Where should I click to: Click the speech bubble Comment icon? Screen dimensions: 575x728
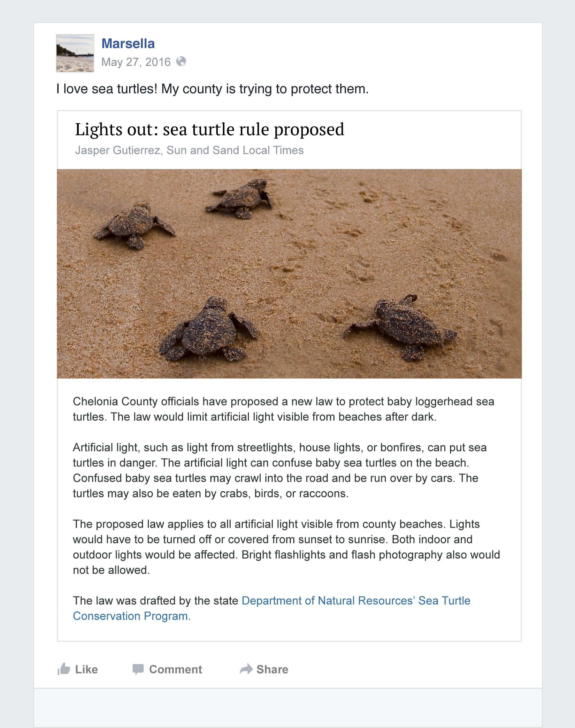(x=138, y=669)
